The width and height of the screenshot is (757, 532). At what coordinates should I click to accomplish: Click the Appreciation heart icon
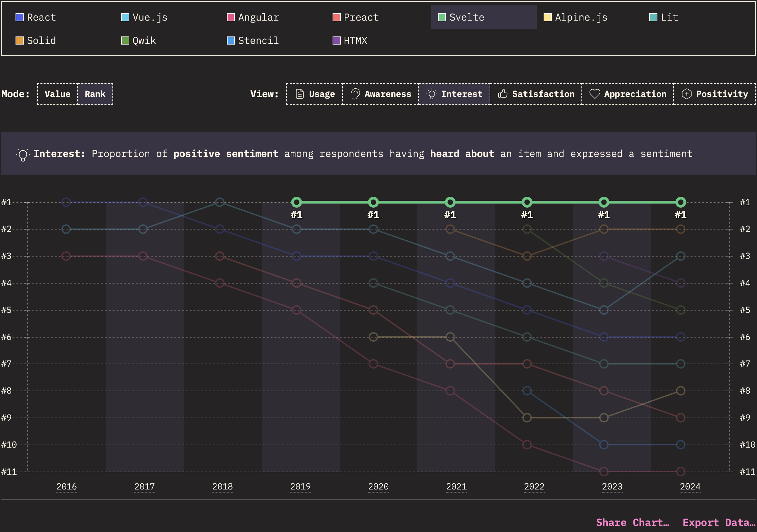click(595, 94)
